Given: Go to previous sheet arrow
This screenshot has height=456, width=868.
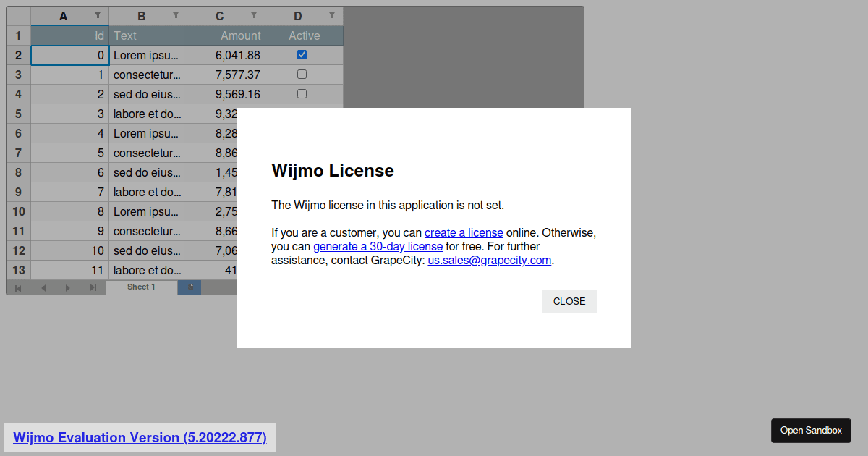Looking at the screenshot, I should [43, 288].
